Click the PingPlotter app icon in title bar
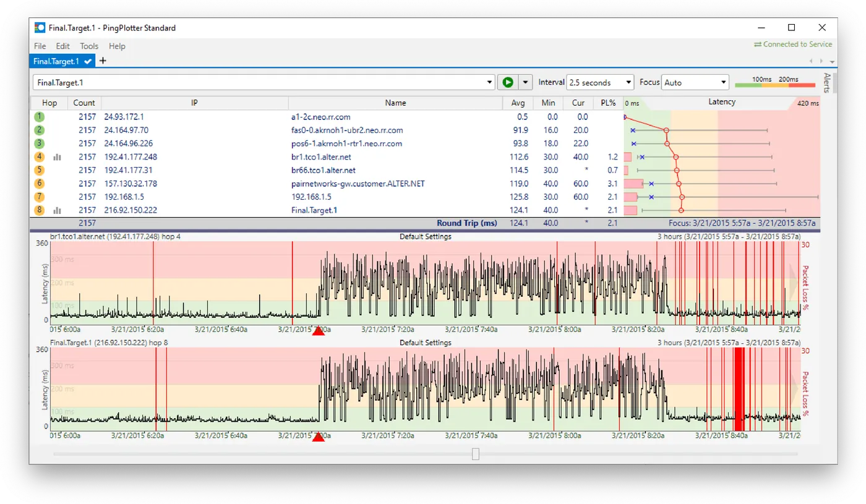866x504 pixels. pyautogui.click(x=40, y=28)
